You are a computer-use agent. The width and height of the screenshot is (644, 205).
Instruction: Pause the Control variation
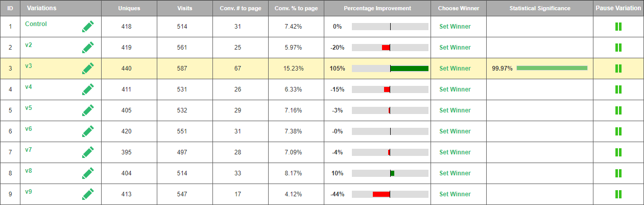[x=618, y=27]
